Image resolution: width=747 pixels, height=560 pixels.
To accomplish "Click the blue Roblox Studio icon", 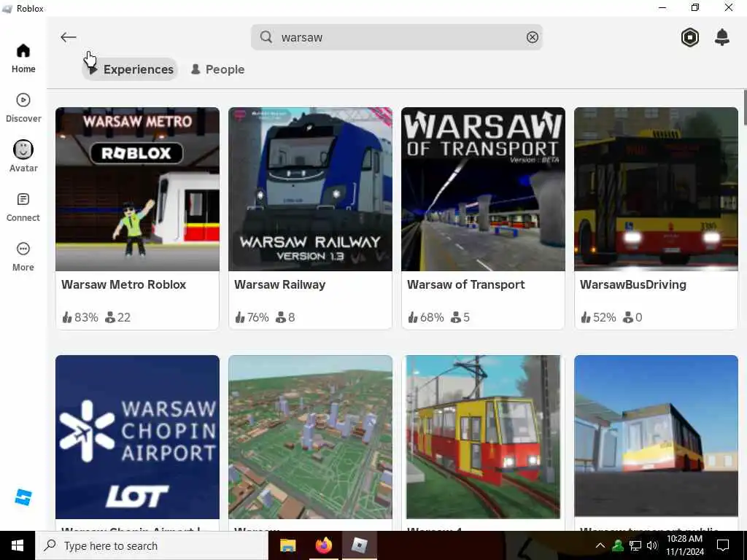I will [23, 497].
